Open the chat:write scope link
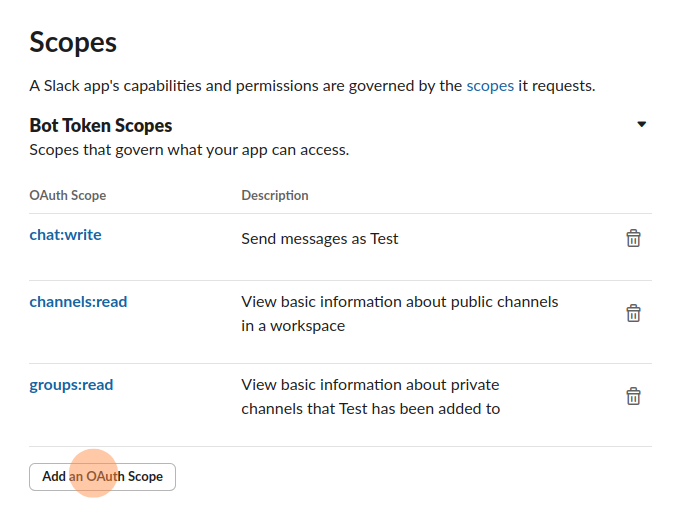 point(65,235)
